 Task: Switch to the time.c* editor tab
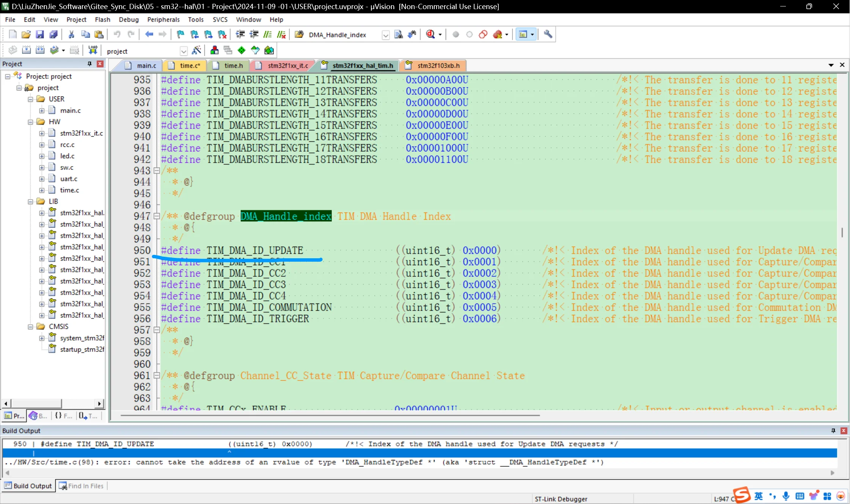pyautogui.click(x=186, y=66)
